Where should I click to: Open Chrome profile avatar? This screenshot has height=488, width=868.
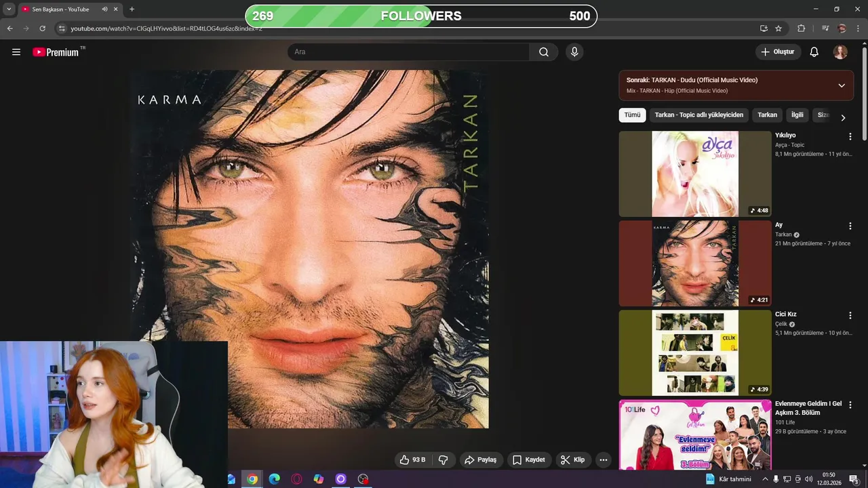(x=842, y=28)
